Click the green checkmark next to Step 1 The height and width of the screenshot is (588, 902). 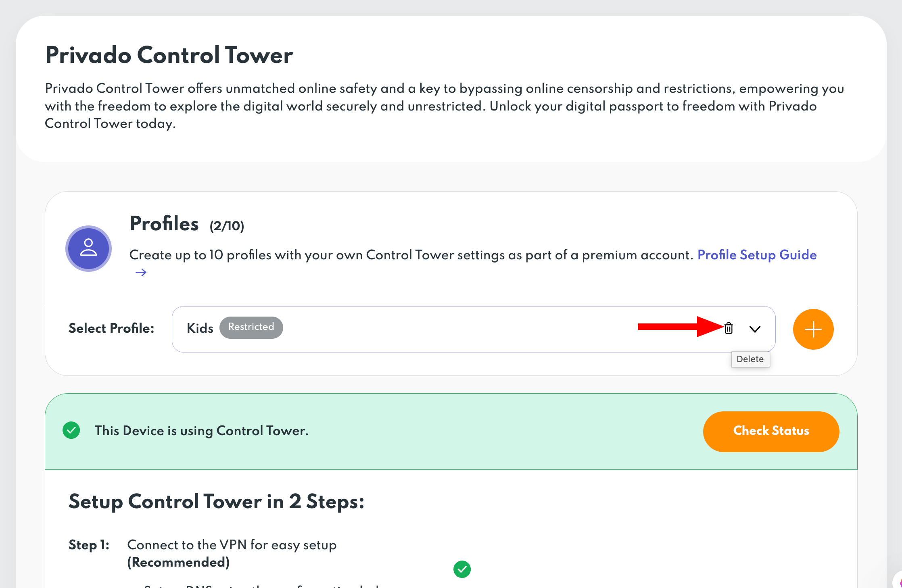click(462, 569)
